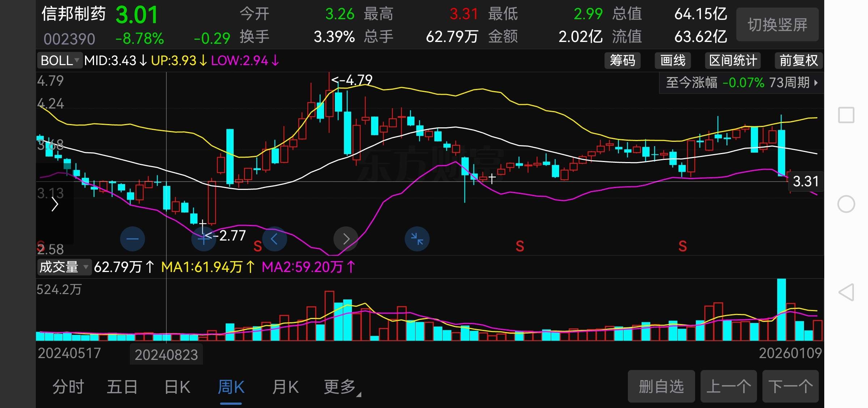
Task: Open the BOLL indicator dropdown
Action: 60,60
